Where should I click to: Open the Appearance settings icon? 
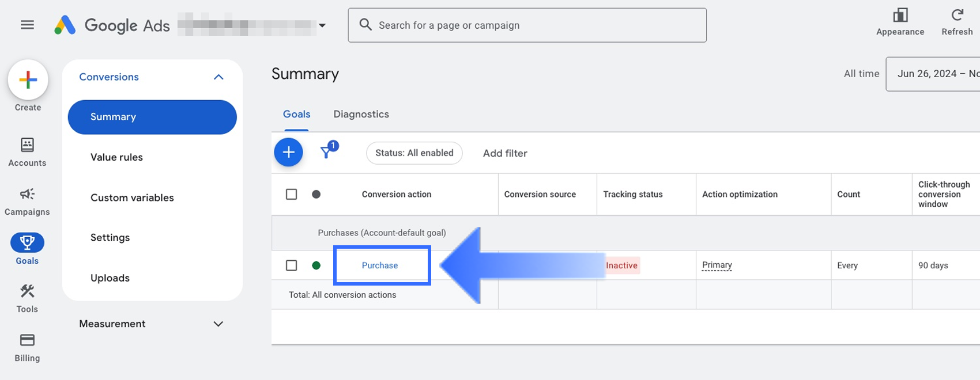coord(900,15)
